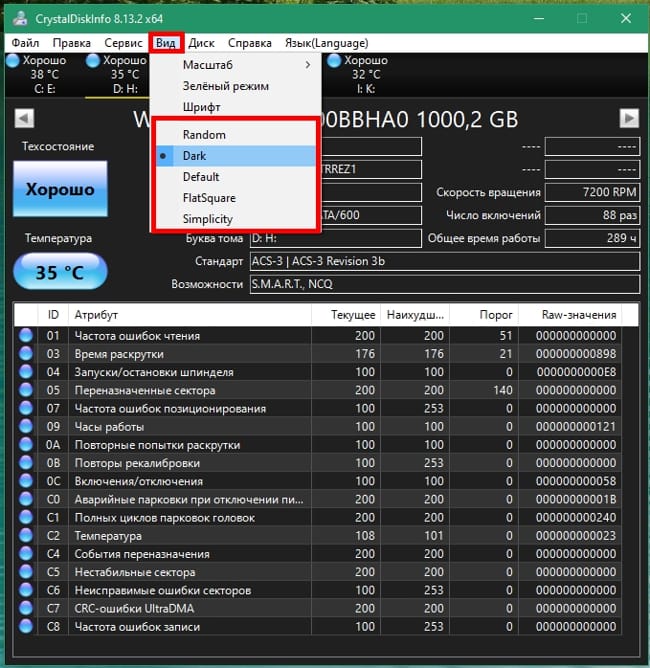The image size is (650, 668).
Task: Select the Часы работы row
Action: 318,426
